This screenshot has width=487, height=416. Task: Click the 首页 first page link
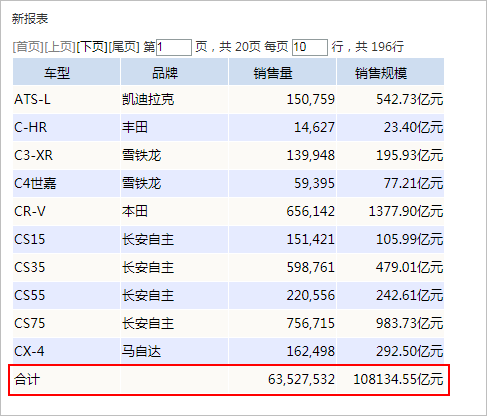28,47
